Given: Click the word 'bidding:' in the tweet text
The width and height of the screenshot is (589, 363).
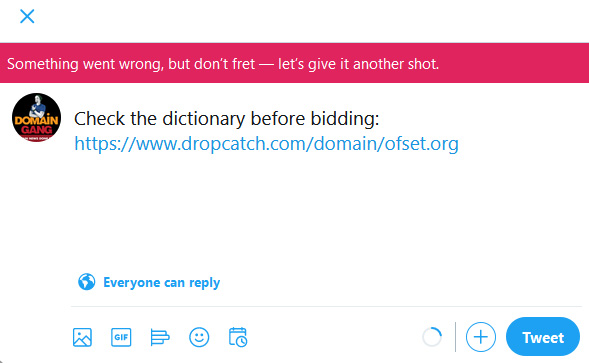Looking at the screenshot, I should coord(345,119).
